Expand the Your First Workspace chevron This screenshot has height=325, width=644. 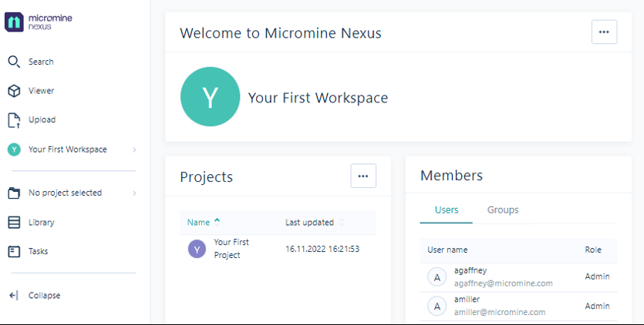(x=134, y=150)
